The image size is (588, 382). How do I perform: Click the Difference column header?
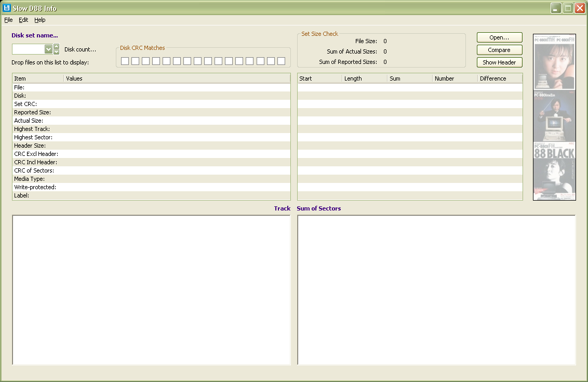click(499, 78)
